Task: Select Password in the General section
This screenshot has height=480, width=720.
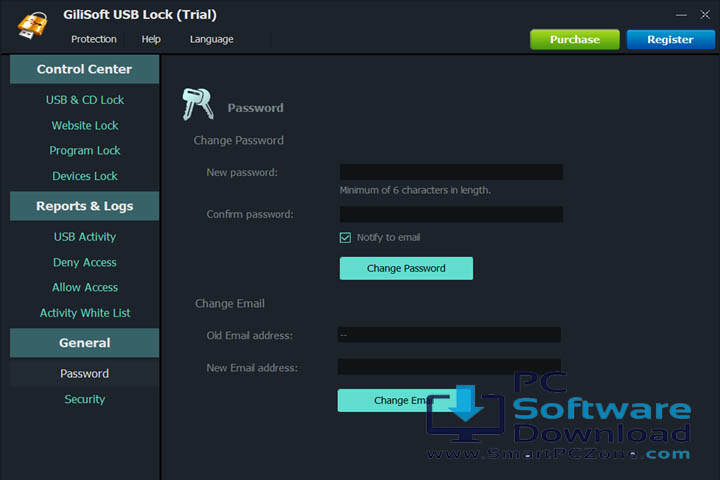Action: point(84,373)
